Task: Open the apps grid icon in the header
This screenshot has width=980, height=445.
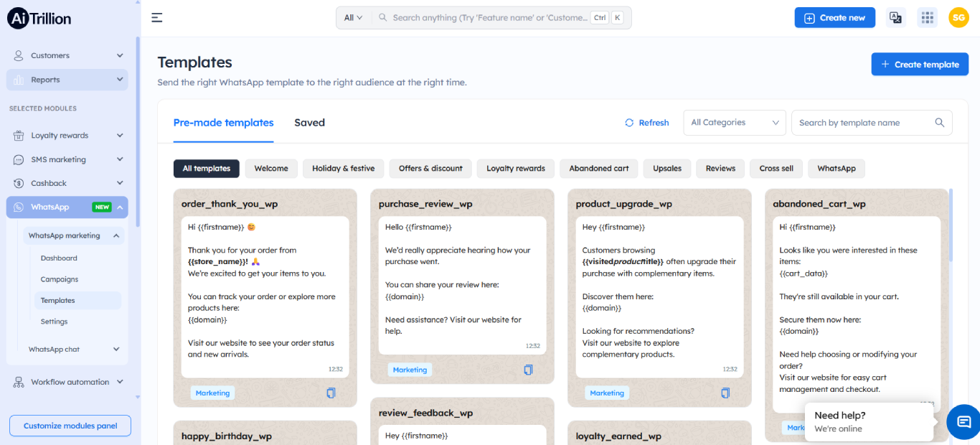Action: coord(927,17)
